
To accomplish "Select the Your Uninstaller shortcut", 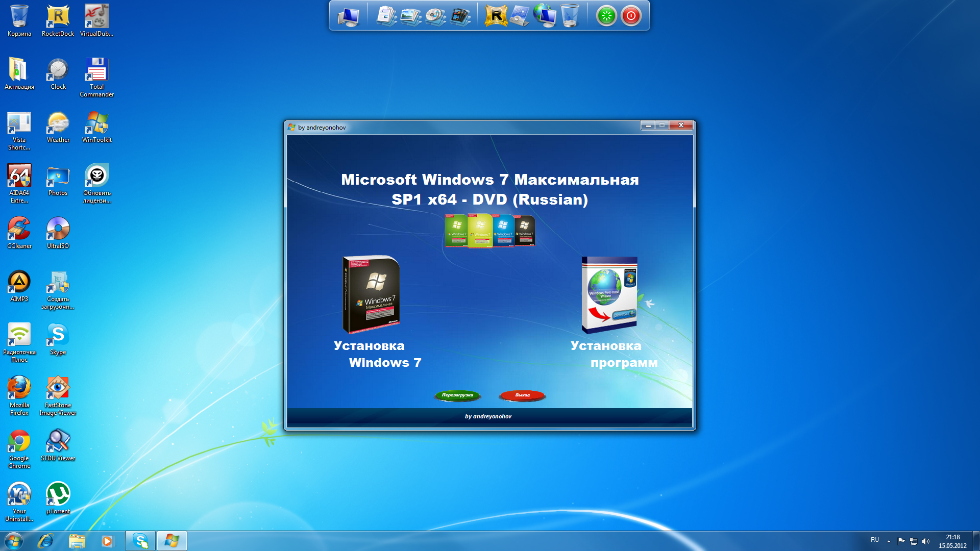I will (19, 502).
